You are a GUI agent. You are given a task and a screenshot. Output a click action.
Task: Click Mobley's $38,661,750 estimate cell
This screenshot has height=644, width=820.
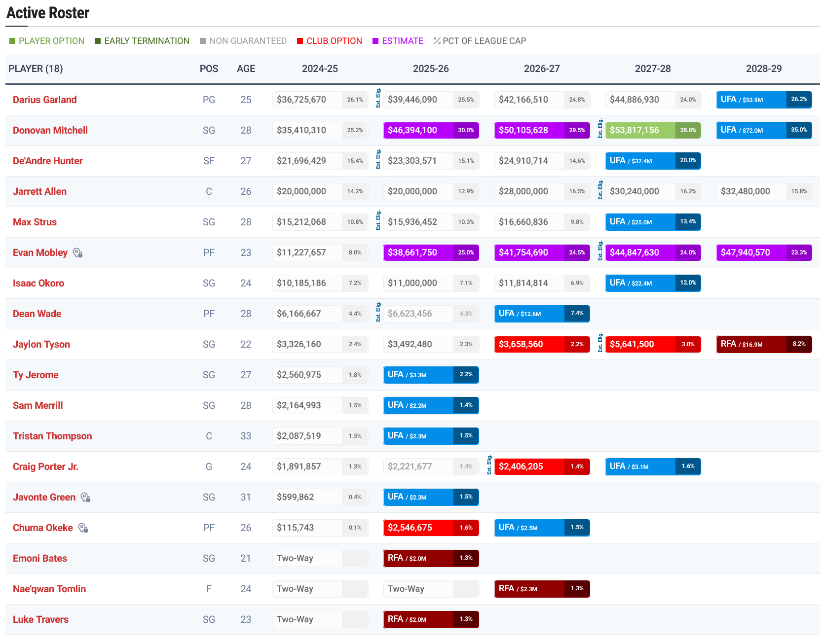point(431,252)
